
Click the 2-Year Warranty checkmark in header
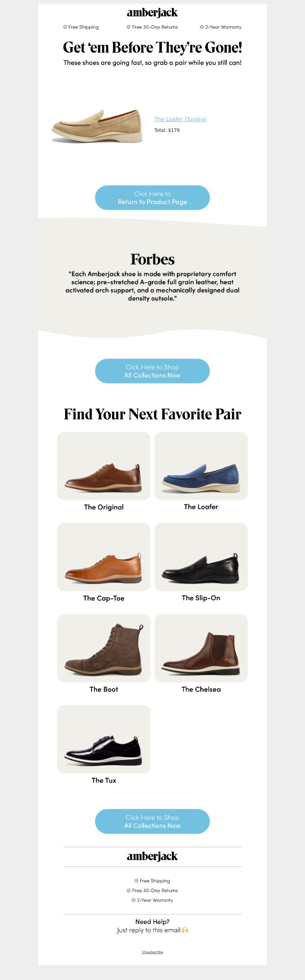point(202,27)
